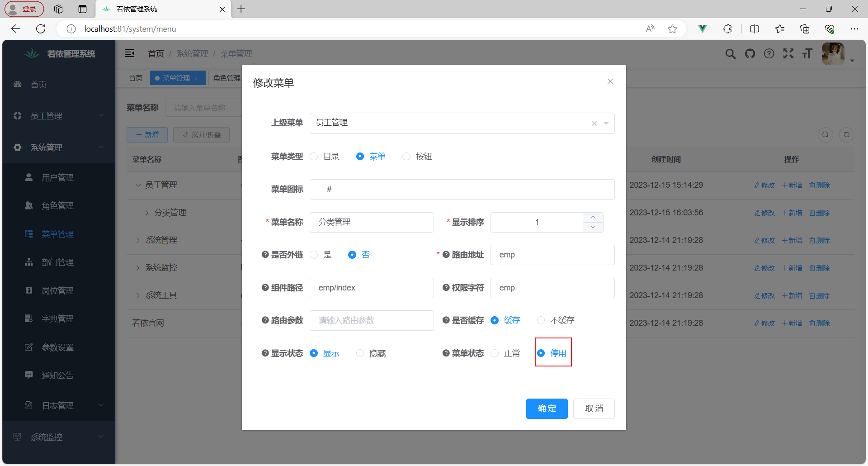868x466 pixels.
Task: Click the 是否缓存 help icon
Action: pos(446,320)
